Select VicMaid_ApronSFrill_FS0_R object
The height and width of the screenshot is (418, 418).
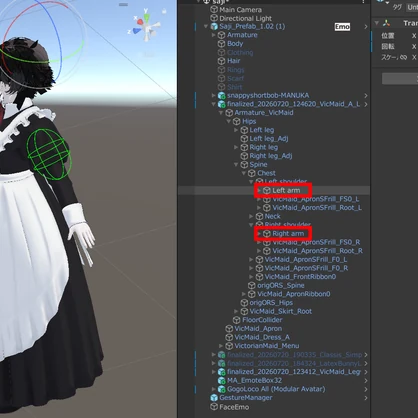[316, 242]
